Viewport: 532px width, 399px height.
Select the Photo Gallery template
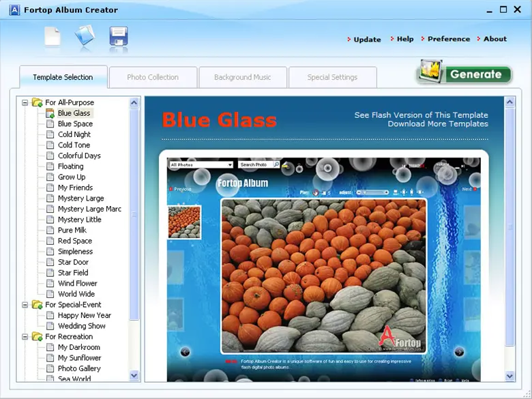(79, 368)
